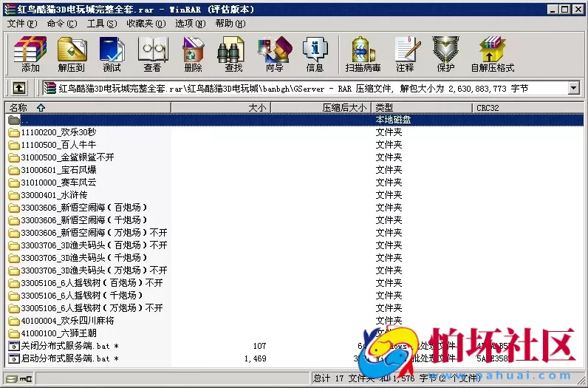Click 本地磁盘 type in parent row
This screenshot has height=388, width=588.
click(393, 120)
